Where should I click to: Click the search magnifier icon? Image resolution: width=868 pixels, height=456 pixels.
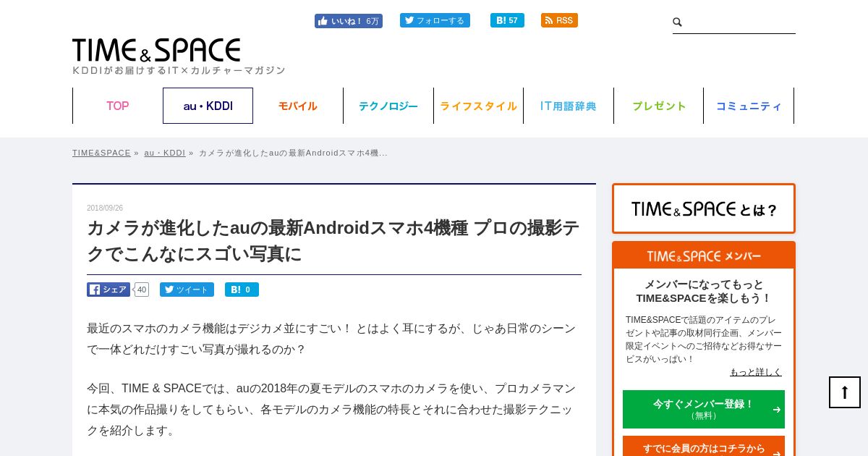678,22
